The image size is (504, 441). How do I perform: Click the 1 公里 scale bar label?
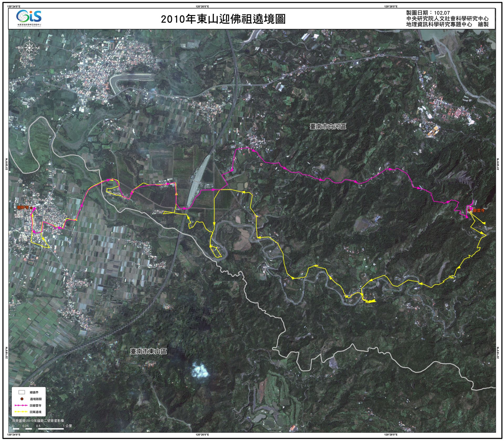pyautogui.click(x=67, y=426)
